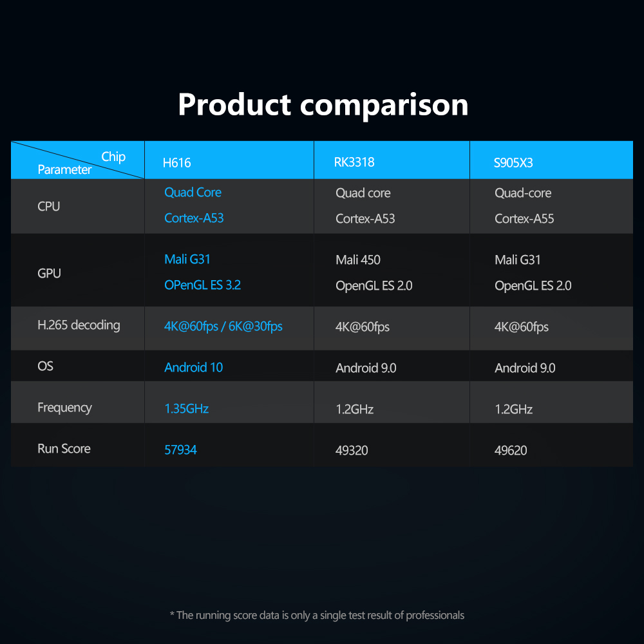Image resolution: width=644 pixels, height=644 pixels.
Task: Click the CPU row label
Action: pyautogui.click(x=49, y=207)
